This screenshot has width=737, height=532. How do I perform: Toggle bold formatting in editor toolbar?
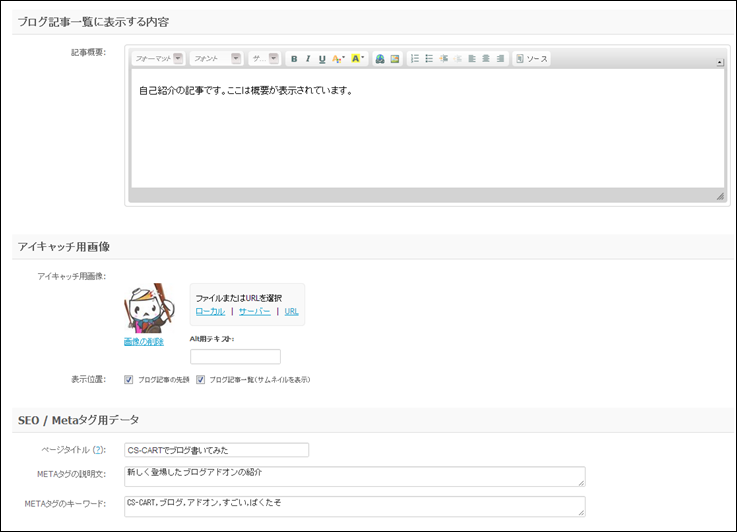294,59
